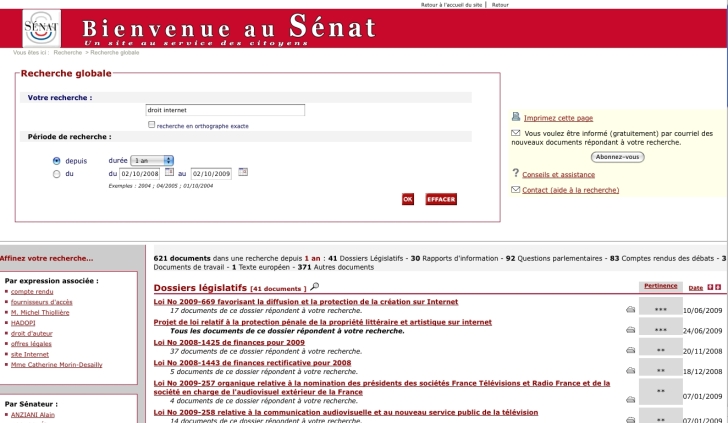The width and height of the screenshot is (728, 423).
Task: Open the durée dropdown showing 1 an
Action: click(152, 161)
